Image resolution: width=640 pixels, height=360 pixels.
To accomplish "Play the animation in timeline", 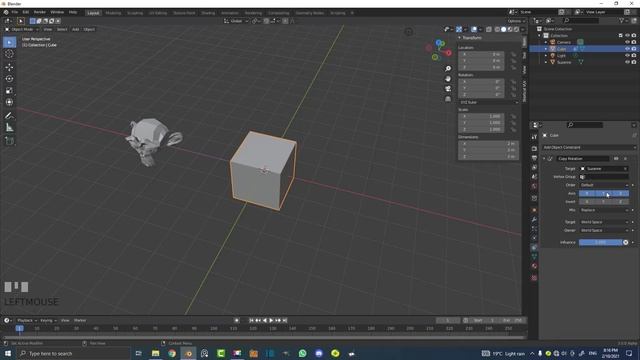I will click(271, 320).
